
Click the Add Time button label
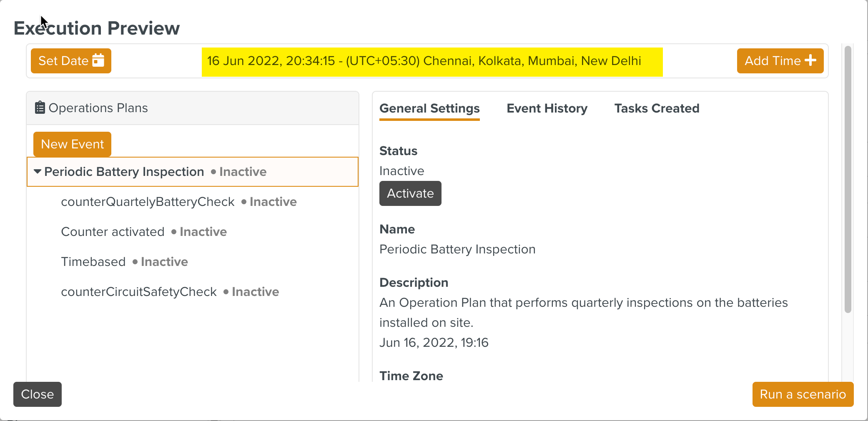tap(773, 61)
